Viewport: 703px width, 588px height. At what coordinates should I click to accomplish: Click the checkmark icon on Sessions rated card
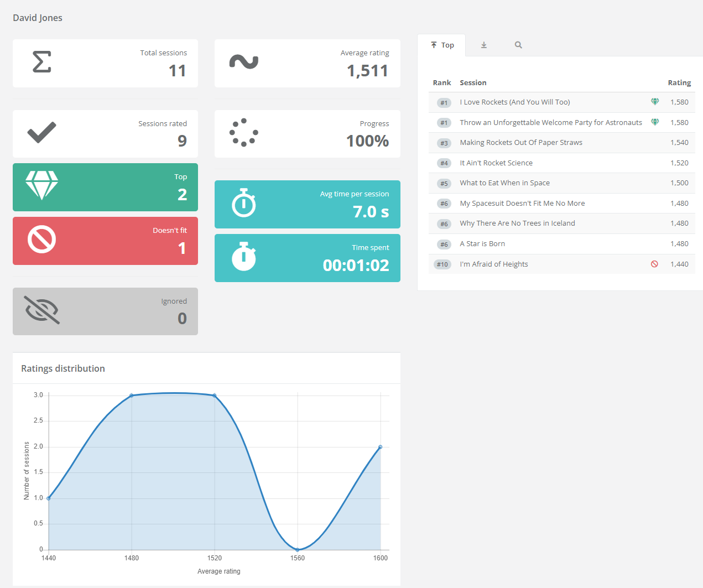pos(41,133)
